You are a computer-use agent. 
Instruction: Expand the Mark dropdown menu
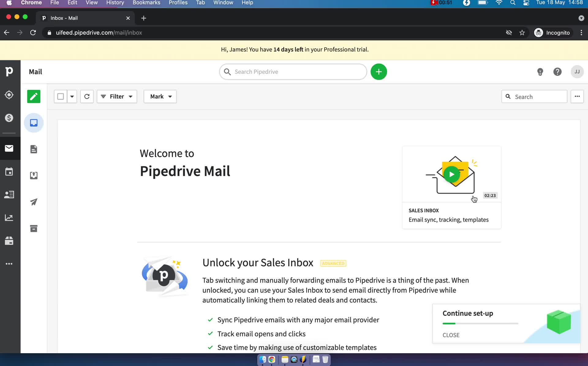point(160,96)
